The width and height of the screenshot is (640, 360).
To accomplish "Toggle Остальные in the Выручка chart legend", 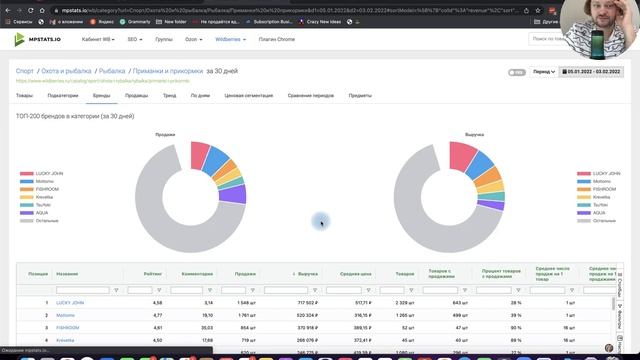I will [596, 221].
